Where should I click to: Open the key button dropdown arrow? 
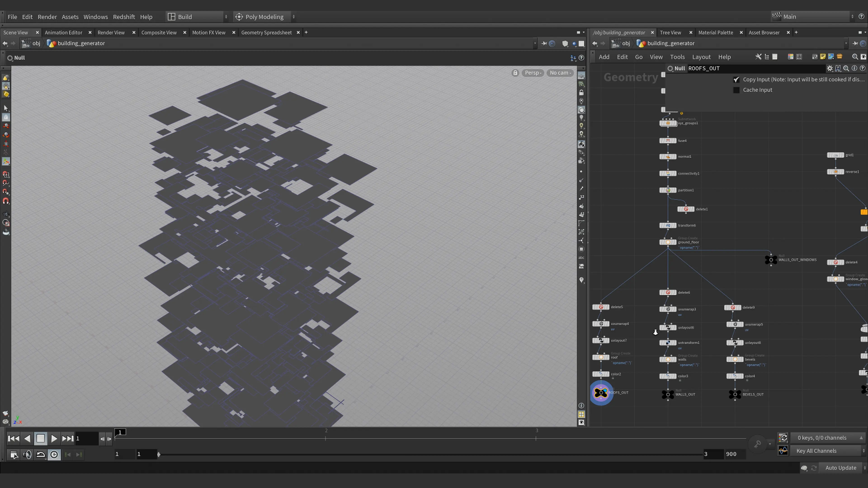pos(770,444)
